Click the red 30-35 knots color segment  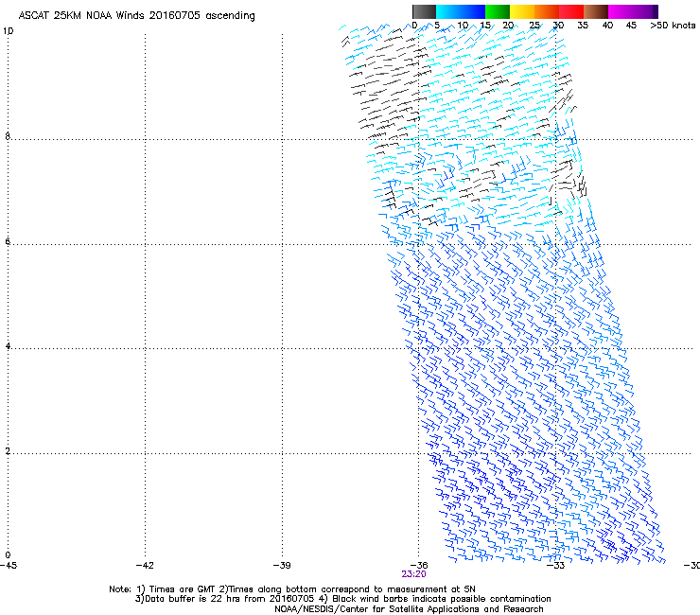[571, 11]
